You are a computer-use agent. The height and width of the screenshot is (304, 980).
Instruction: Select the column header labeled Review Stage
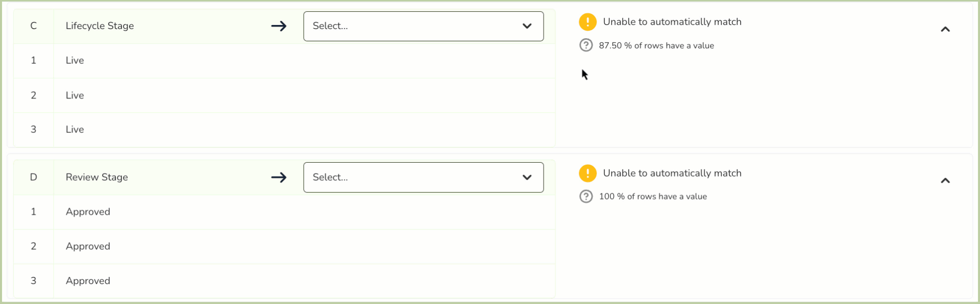(x=96, y=178)
